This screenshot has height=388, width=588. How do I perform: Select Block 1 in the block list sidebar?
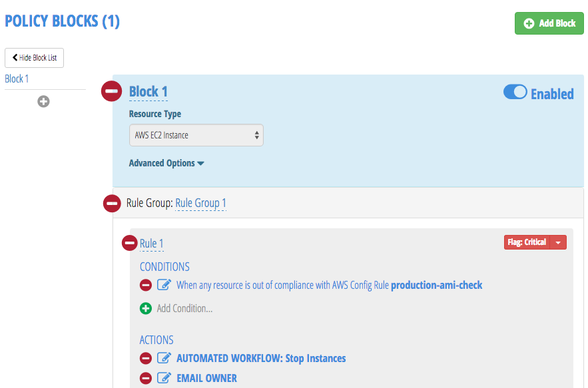(16, 78)
